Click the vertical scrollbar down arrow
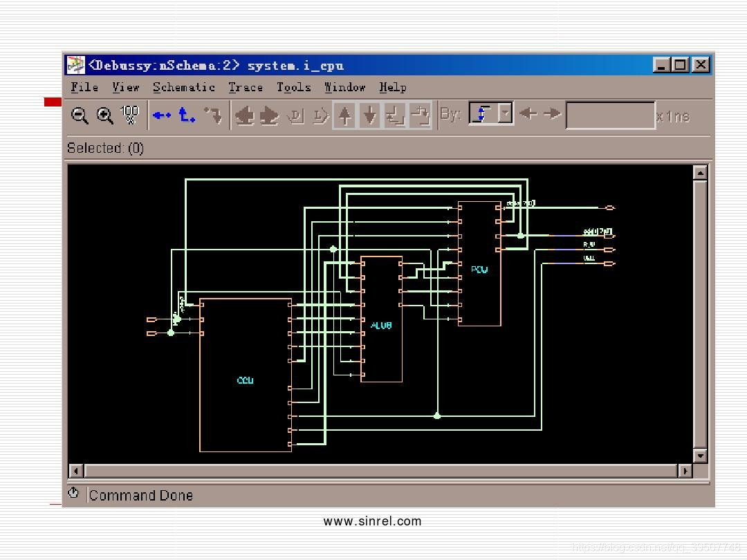 click(700, 456)
